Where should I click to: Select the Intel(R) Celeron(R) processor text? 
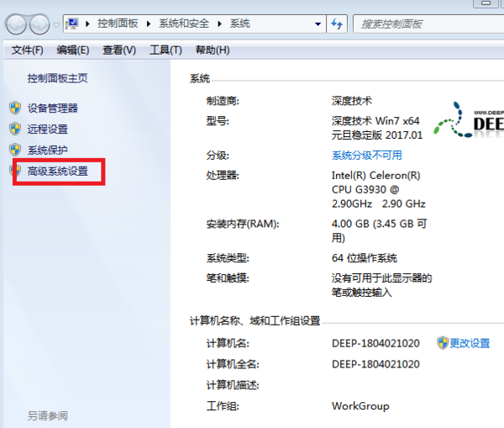click(x=376, y=176)
